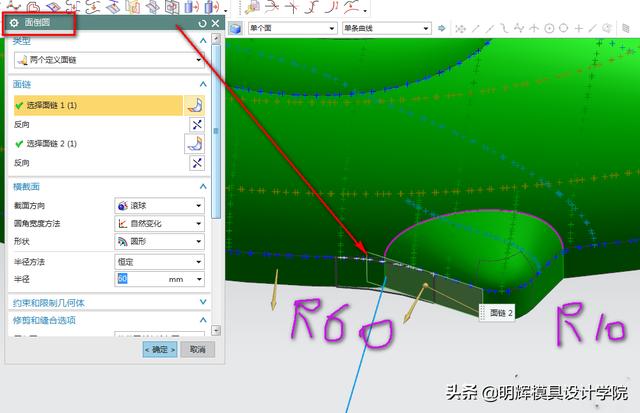The width and height of the screenshot is (640, 413).
Task: Click the thicken-shape outline toolbar icon
Action: (33, 6)
